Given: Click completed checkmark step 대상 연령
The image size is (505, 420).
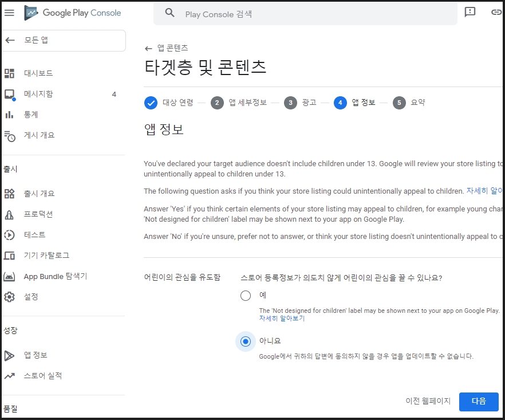Looking at the screenshot, I should (151, 103).
